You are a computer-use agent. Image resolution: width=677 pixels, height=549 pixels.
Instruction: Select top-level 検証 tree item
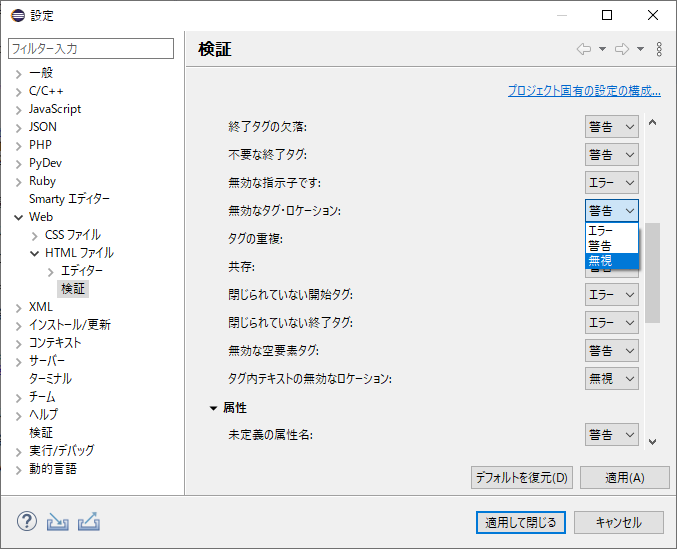tap(41, 432)
